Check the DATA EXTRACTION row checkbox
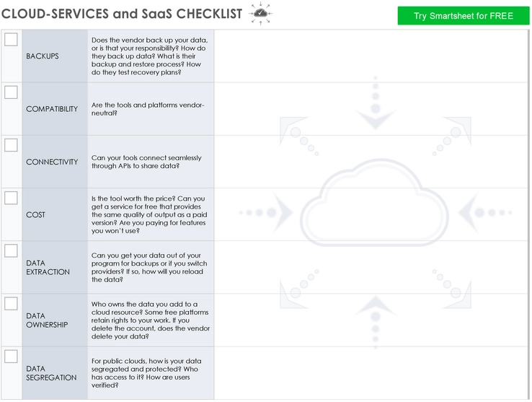 click(11, 250)
